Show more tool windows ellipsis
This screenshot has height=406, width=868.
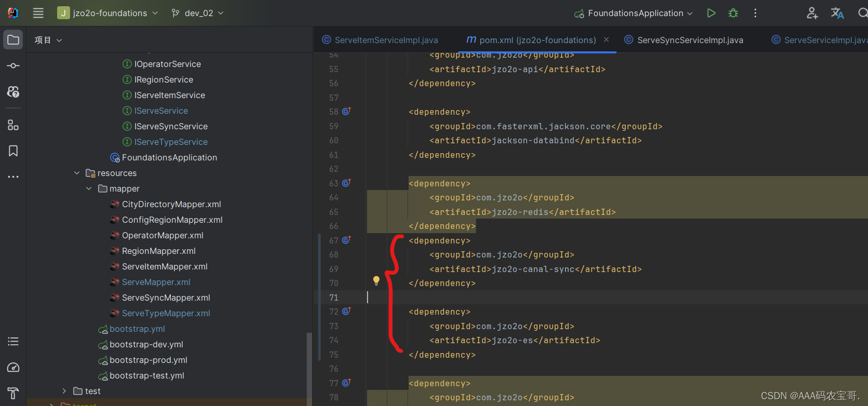point(13,177)
